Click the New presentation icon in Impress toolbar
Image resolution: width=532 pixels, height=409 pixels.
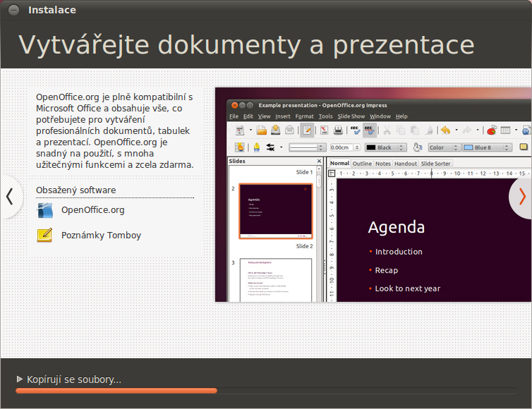click(x=240, y=130)
